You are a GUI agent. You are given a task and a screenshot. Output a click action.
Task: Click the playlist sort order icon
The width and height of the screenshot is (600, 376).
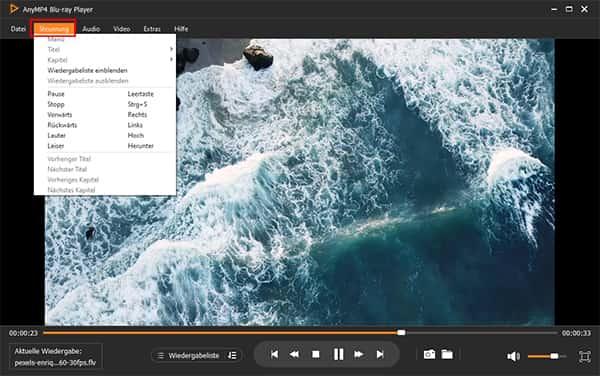[x=232, y=356]
